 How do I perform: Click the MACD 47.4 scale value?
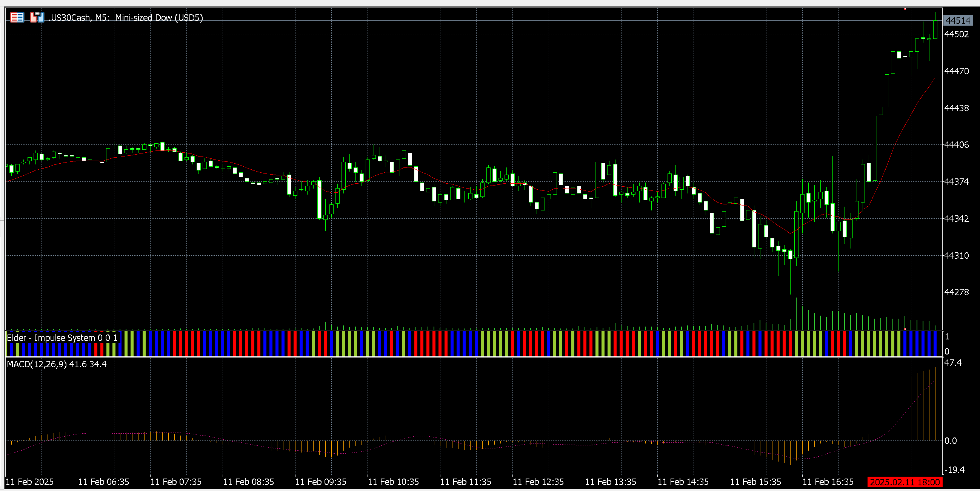click(x=953, y=363)
